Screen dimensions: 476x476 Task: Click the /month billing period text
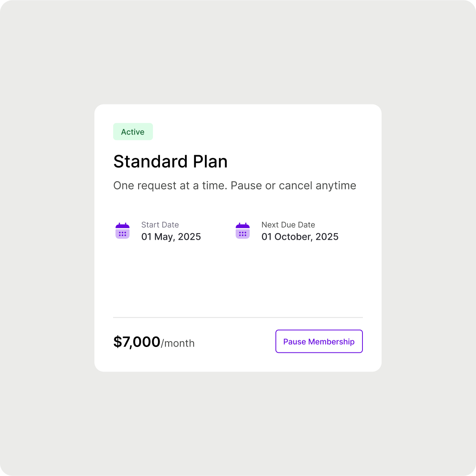tap(178, 343)
